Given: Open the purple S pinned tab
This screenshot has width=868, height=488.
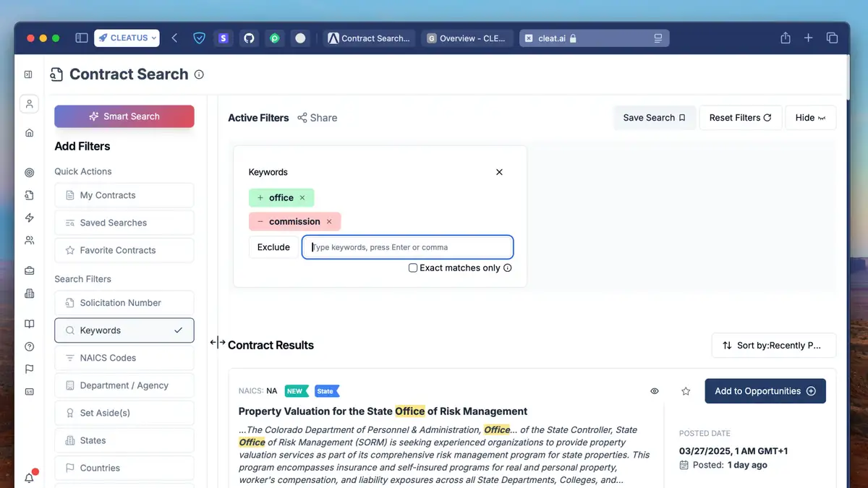Looking at the screenshot, I should coord(224,38).
